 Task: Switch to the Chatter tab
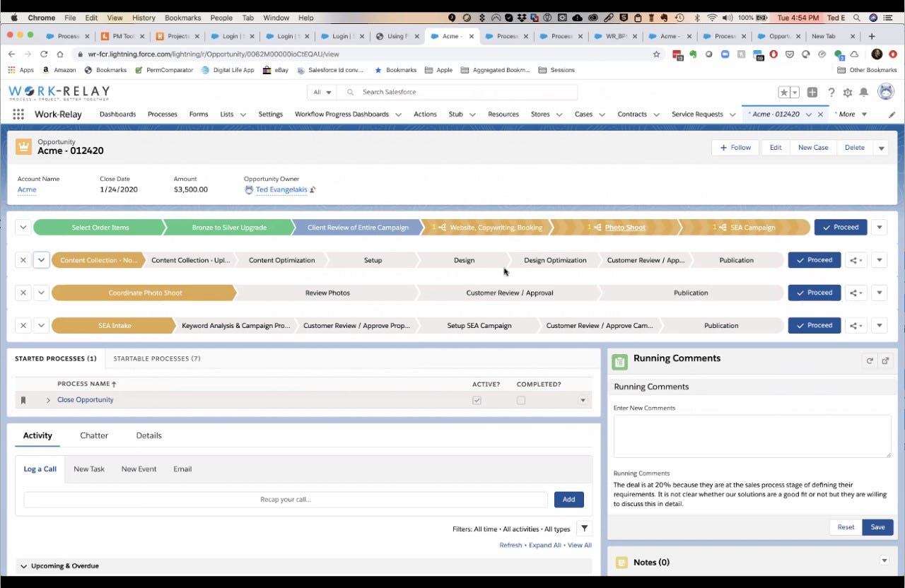pos(93,435)
